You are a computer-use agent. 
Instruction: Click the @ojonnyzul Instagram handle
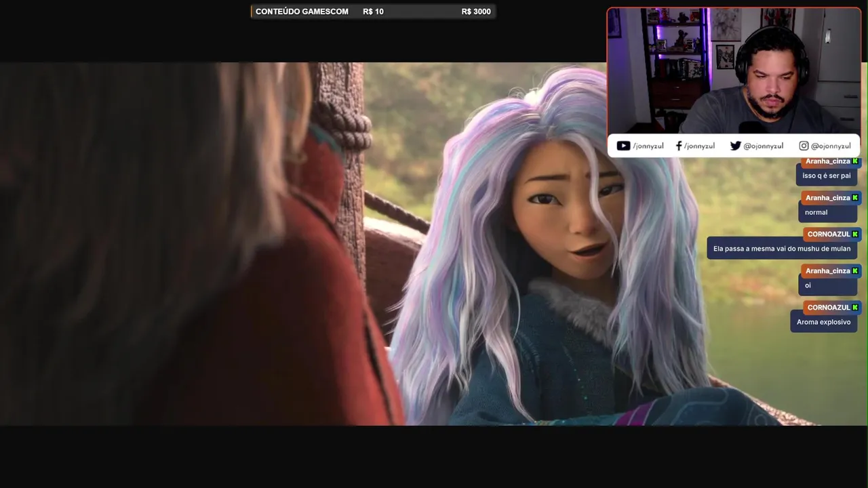pos(831,146)
